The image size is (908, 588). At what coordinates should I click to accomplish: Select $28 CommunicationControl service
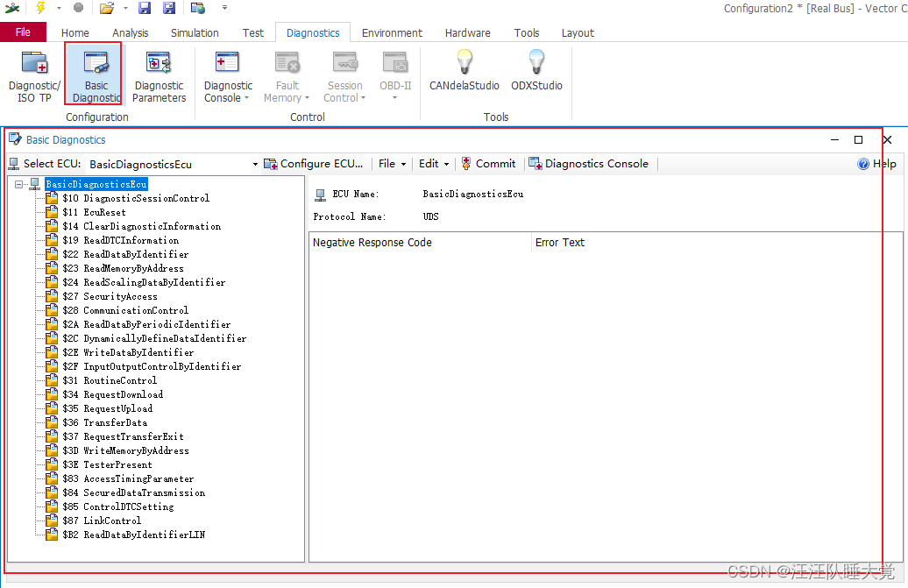pos(125,310)
